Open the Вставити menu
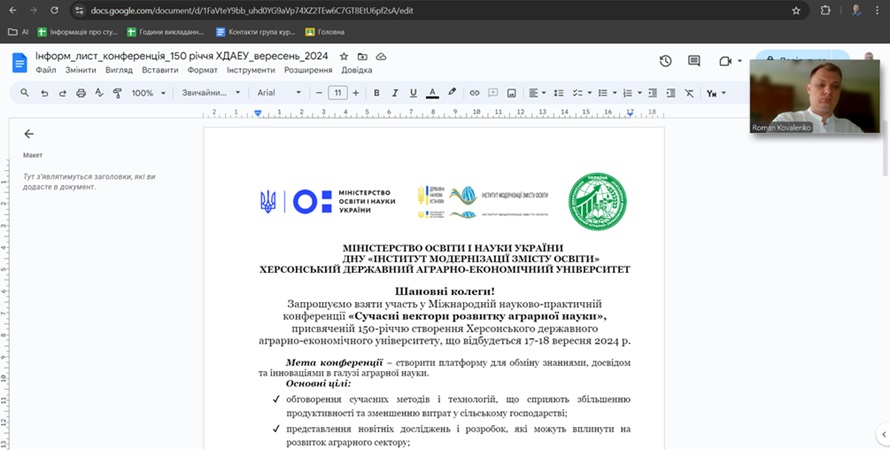The image size is (890, 450). [160, 70]
